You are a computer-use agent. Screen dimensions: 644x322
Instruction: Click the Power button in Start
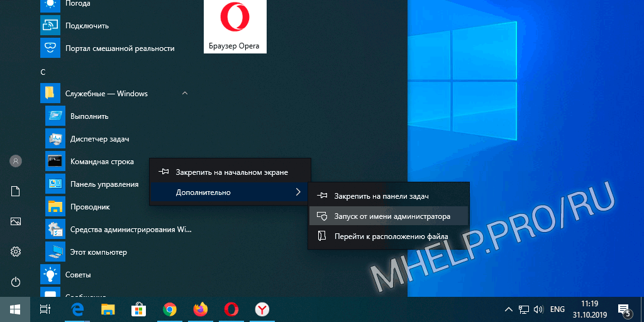(x=16, y=282)
